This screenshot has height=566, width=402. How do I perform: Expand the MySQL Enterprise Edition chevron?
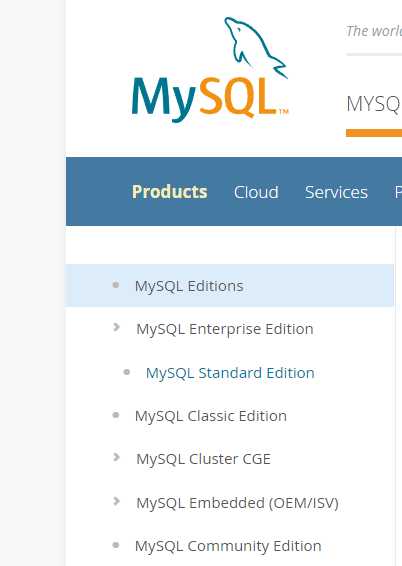(116, 327)
